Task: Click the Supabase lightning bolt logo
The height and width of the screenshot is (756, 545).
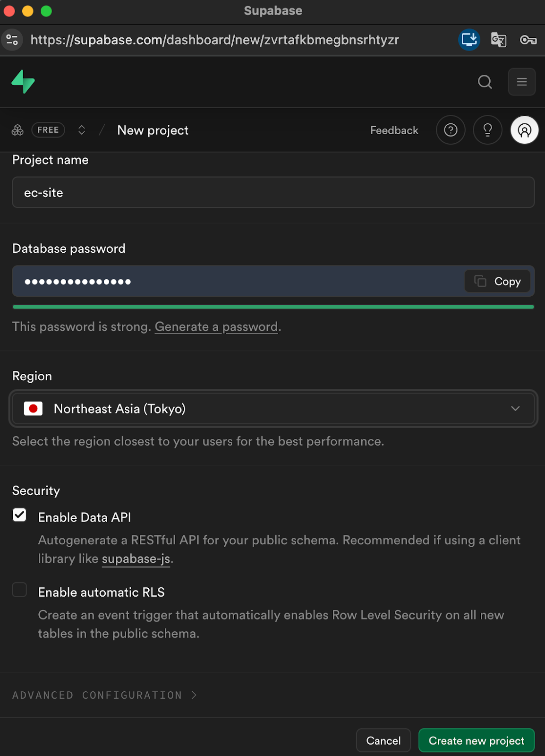Action: (x=23, y=82)
